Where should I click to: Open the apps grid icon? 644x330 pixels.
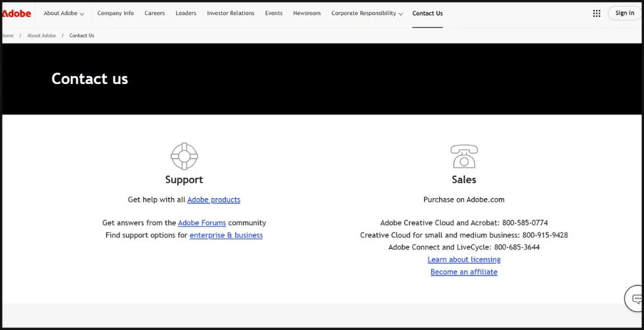pos(596,13)
